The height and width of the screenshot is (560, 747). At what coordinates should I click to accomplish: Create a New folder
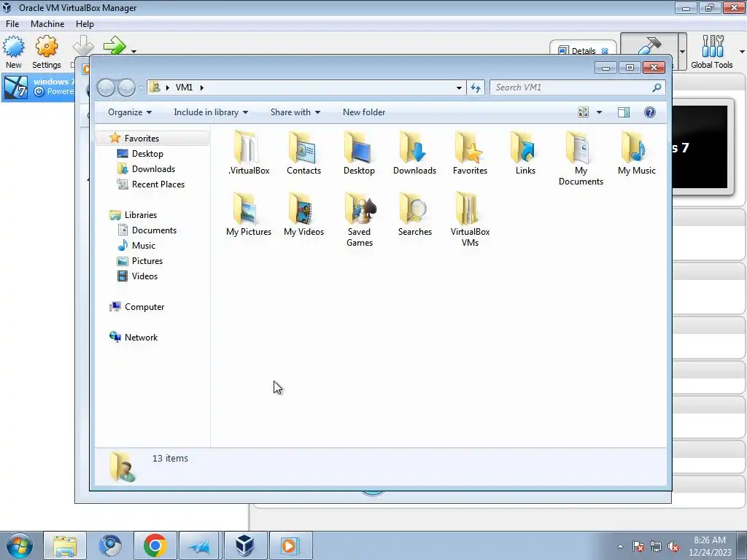point(364,112)
